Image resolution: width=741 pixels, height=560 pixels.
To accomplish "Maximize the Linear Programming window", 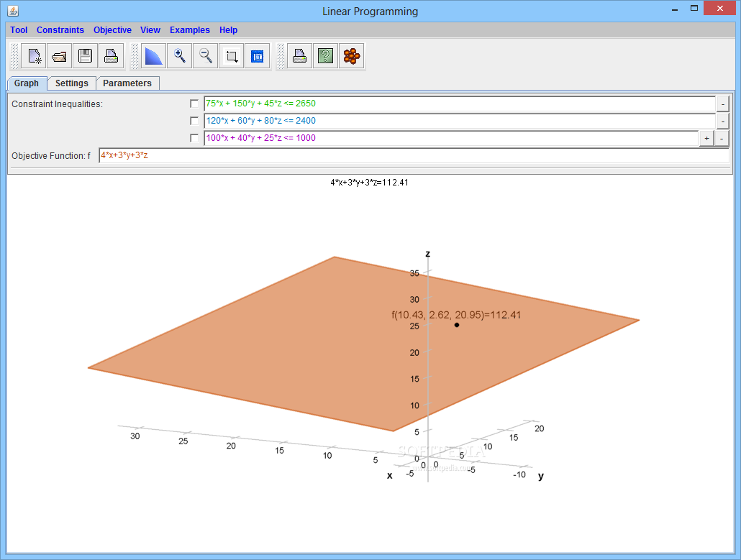I will tap(694, 9).
